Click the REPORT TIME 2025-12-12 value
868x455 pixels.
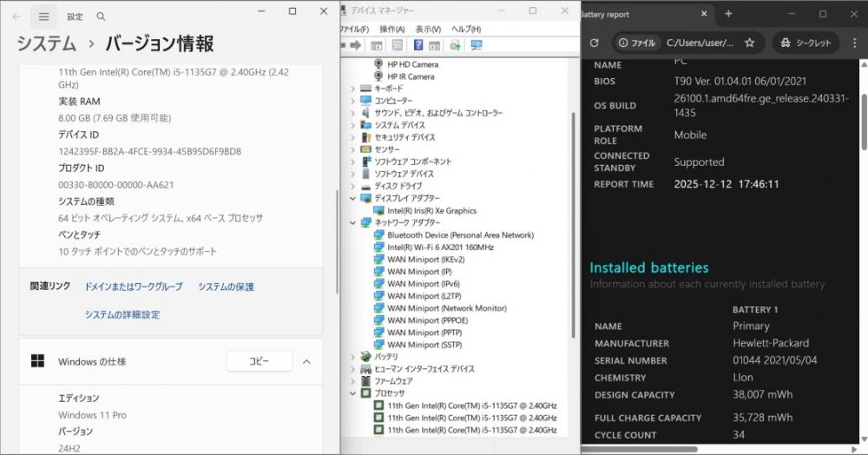point(727,184)
